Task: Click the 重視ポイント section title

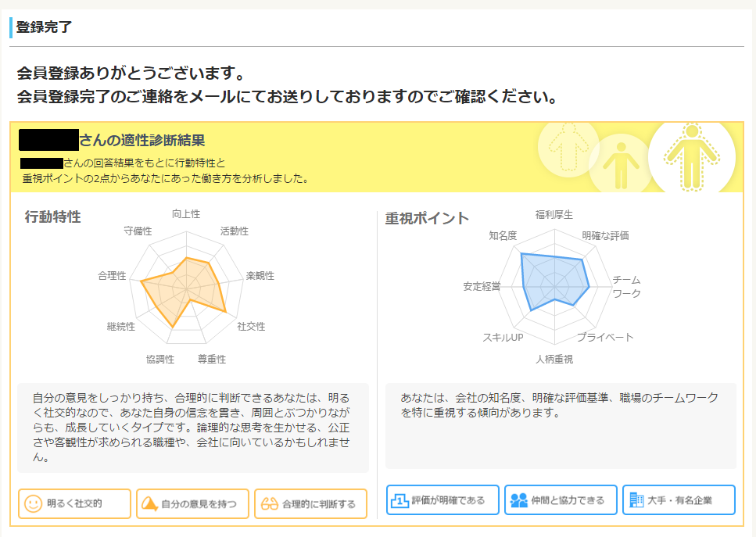Action: (427, 218)
